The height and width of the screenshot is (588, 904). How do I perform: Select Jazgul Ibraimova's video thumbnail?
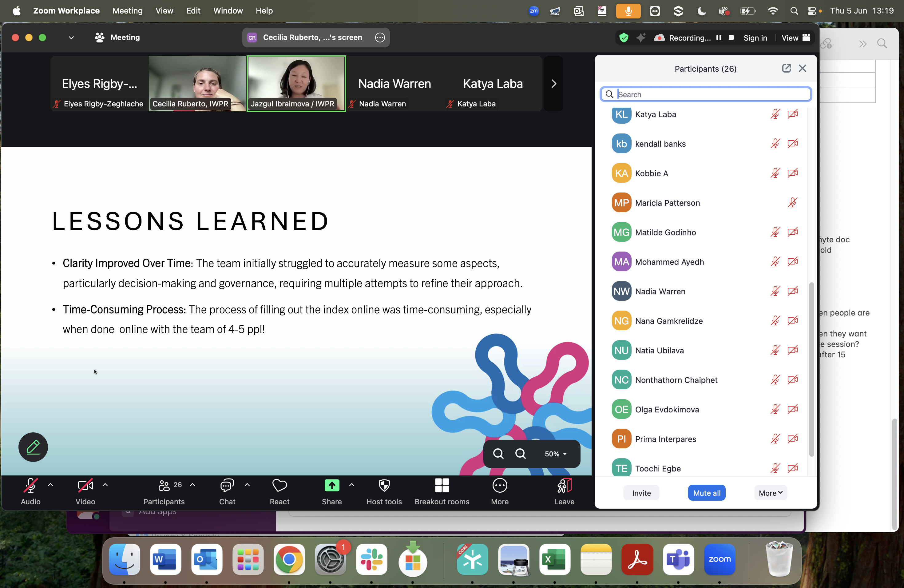point(296,84)
